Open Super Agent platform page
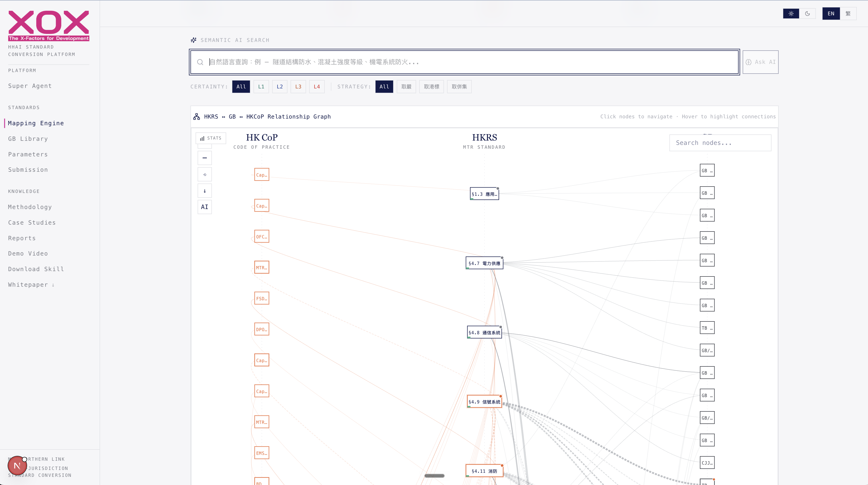868x485 pixels. pos(30,86)
